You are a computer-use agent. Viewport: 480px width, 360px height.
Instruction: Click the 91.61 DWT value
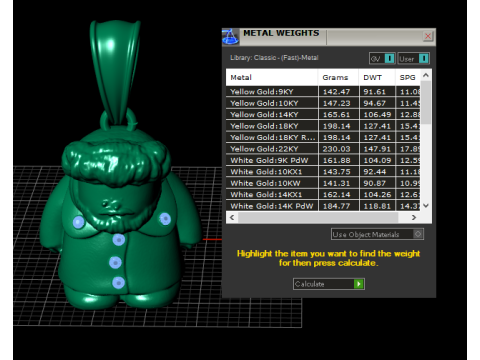(x=375, y=92)
